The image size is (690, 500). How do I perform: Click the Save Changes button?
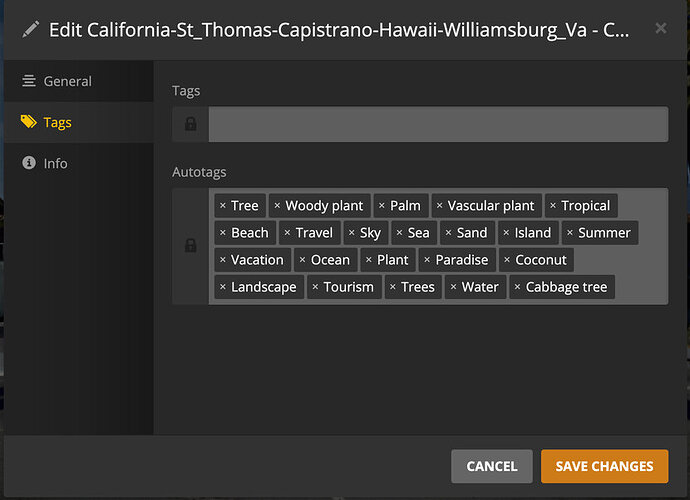[x=604, y=466]
